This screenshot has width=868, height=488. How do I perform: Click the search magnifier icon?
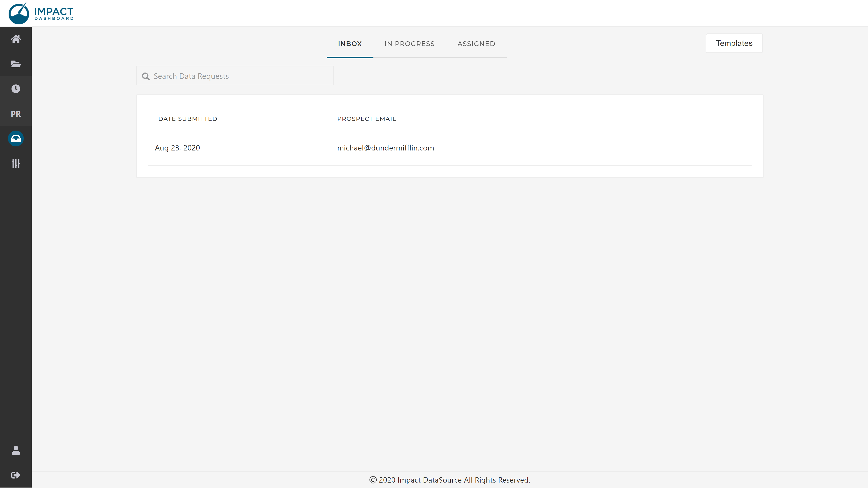click(146, 76)
